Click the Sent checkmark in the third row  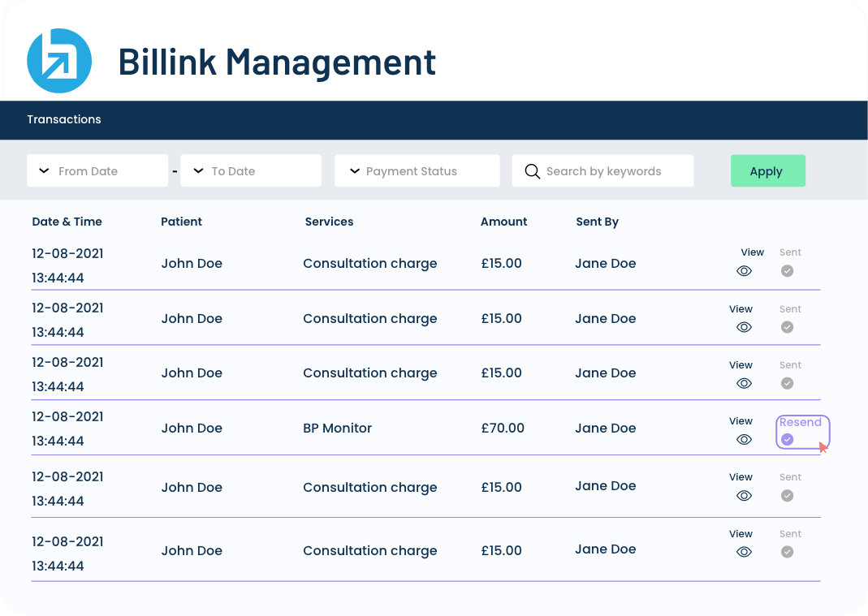(x=787, y=383)
